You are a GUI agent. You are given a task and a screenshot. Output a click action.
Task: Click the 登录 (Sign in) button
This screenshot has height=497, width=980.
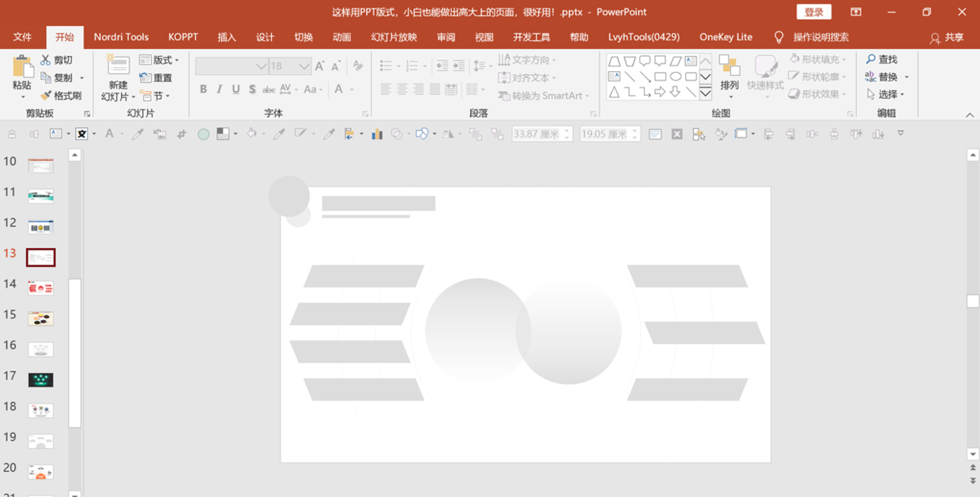(814, 12)
